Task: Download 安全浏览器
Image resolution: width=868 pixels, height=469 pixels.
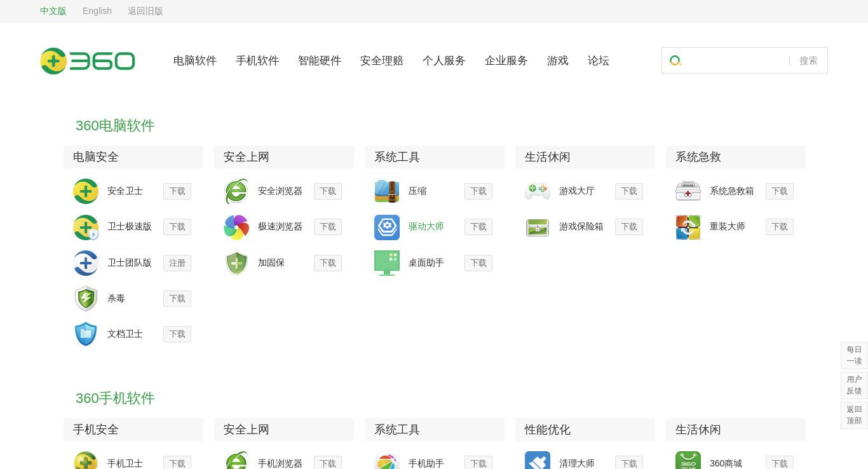Action: click(x=328, y=191)
